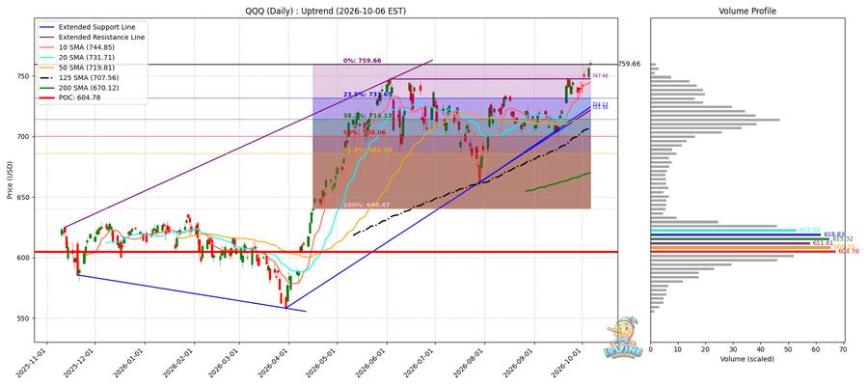Click the "0%: 759.66" Fibonacci label
This screenshot has height=386, width=868.
coord(362,60)
